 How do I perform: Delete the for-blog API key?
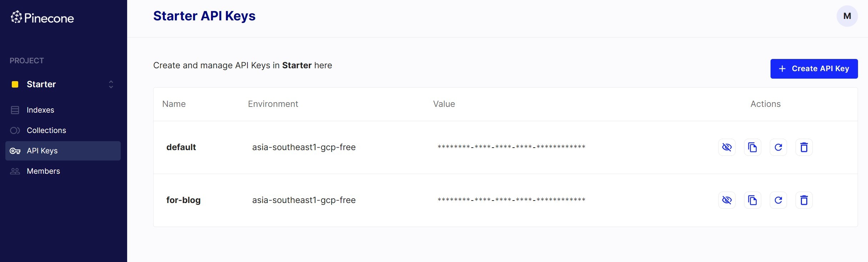tap(804, 200)
